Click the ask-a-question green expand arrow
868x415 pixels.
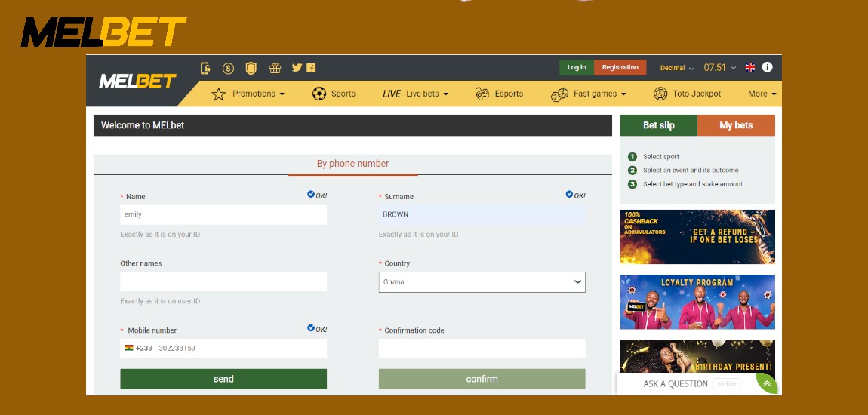click(x=767, y=383)
